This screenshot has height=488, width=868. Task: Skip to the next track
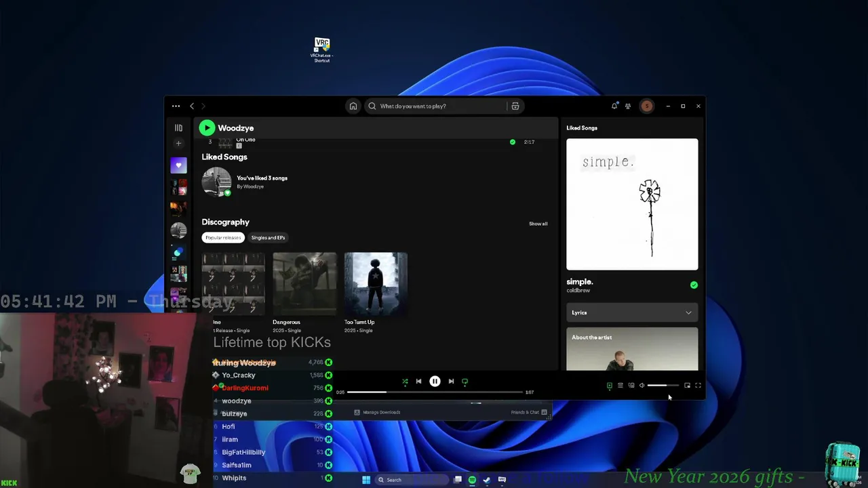pyautogui.click(x=451, y=382)
